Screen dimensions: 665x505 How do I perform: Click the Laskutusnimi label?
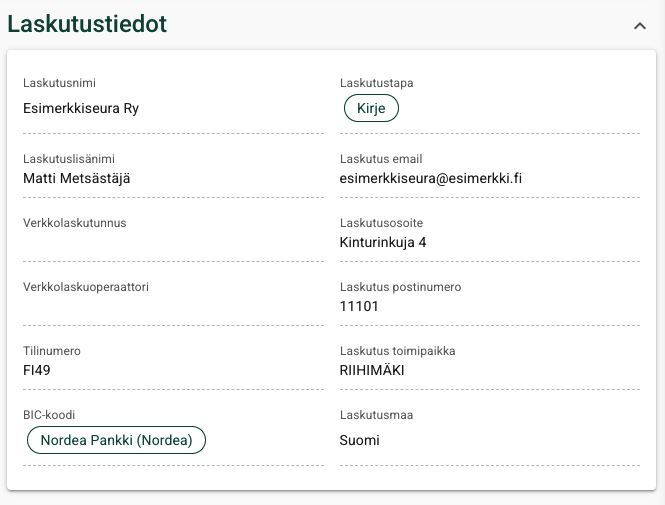click(59, 83)
